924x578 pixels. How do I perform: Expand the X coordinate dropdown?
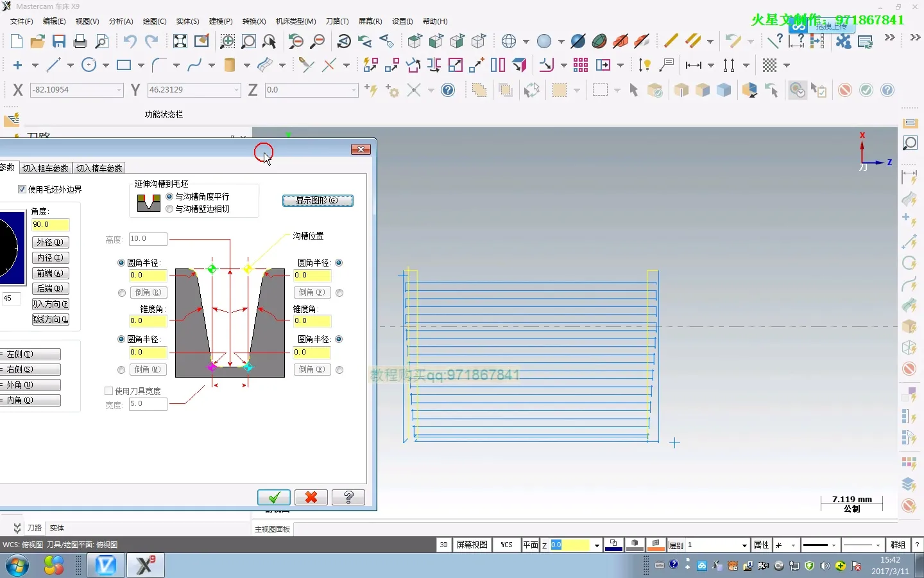[x=119, y=91]
